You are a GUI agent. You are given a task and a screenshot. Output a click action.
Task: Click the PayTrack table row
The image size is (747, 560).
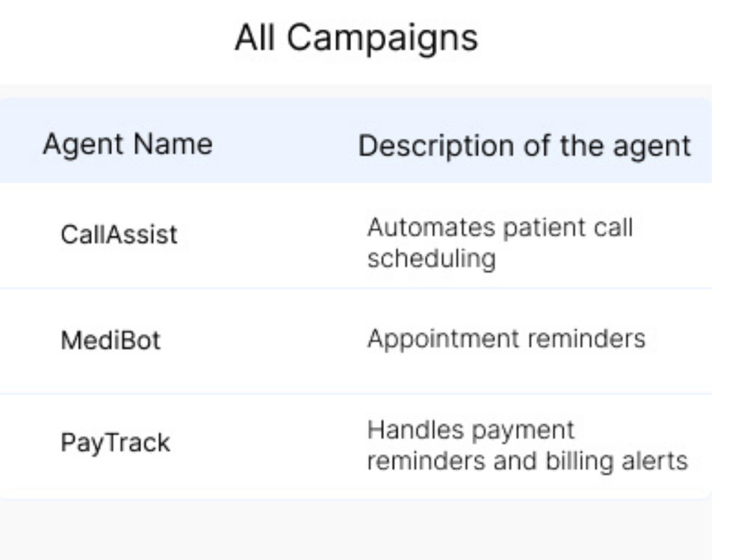tap(356, 447)
